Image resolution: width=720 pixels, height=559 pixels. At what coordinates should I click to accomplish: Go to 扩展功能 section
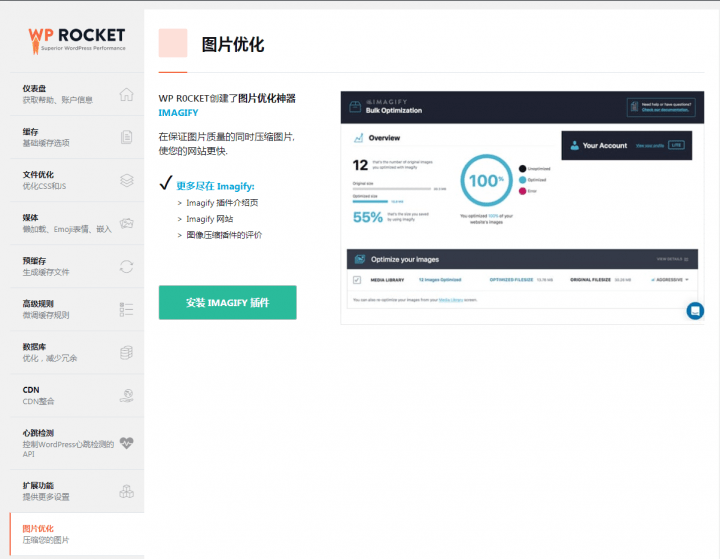[x=77, y=491]
